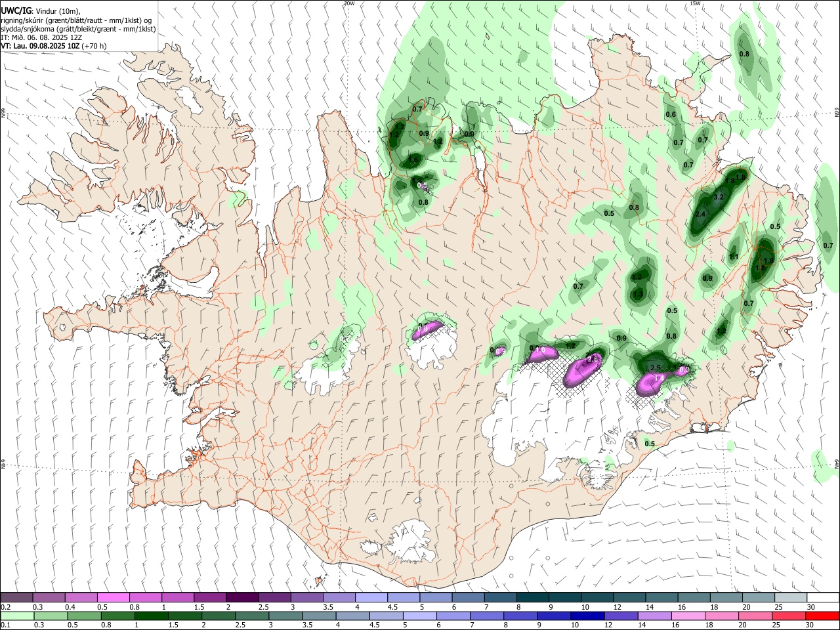Click the 0.6 precipitation value on the map
Viewport: 840px width, 630px height.
click(x=671, y=114)
